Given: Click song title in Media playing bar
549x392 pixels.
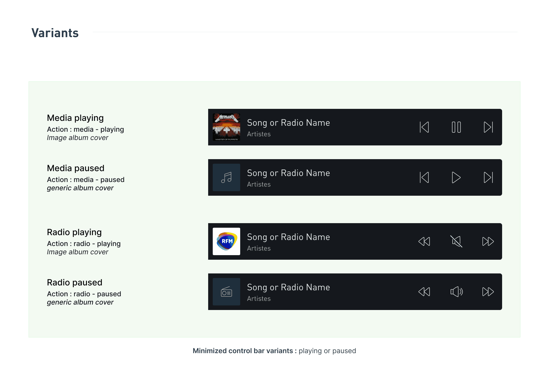Looking at the screenshot, I should [288, 123].
